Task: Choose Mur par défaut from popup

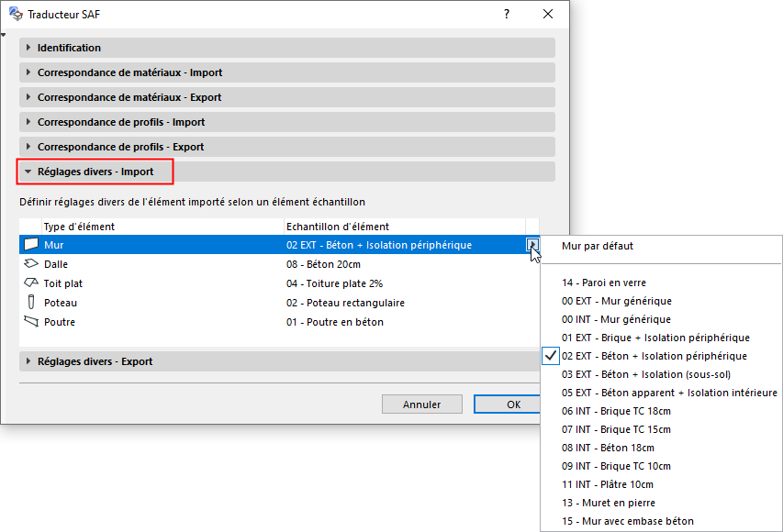Action: pyautogui.click(x=661, y=246)
